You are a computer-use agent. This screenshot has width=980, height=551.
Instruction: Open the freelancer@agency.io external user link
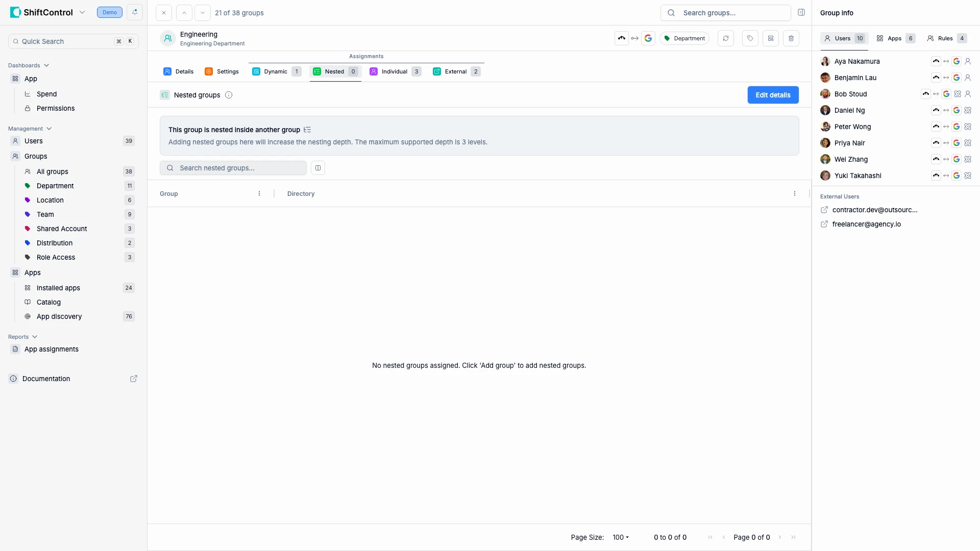pyautogui.click(x=866, y=224)
